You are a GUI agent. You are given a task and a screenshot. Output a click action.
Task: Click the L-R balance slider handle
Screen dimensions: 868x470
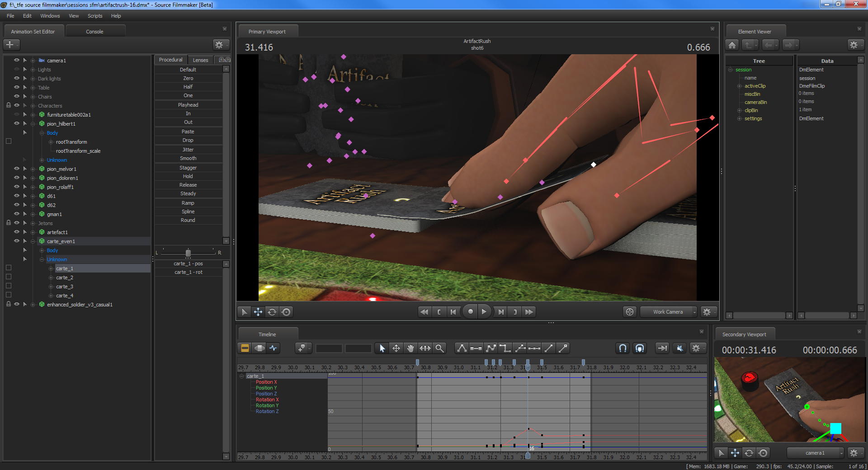click(x=188, y=253)
